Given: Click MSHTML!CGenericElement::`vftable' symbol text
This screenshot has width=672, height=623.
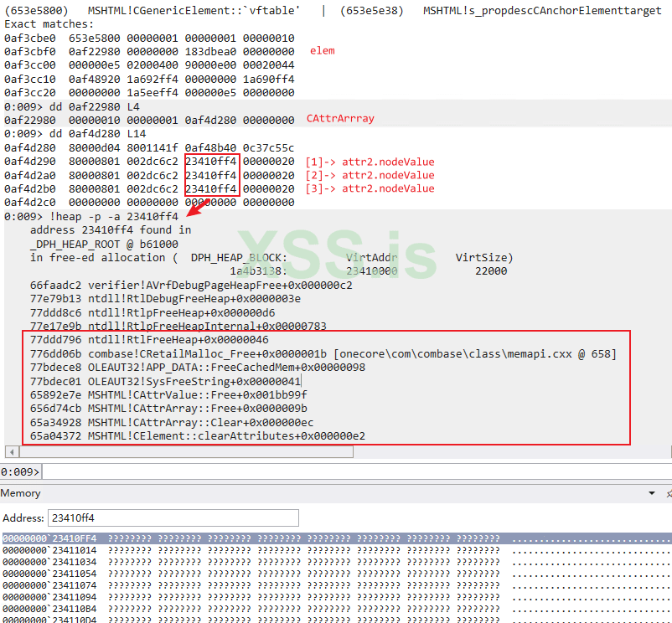Looking at the screenshot, I should point(194,10).
